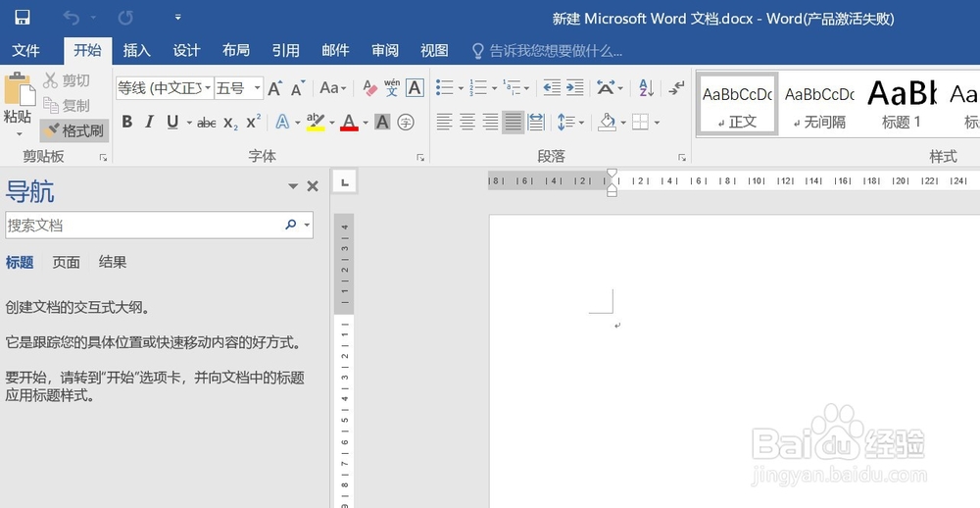The width and height of the screenshot is (980, 508).
Task: Open the 文件 menu
Action: click(x=25, y=51)
